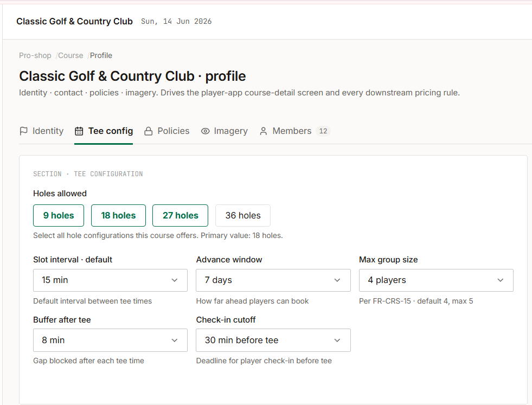Click the date Sun, 14 Jun 2026
The height and width of the screenshot is (405, 532).
coord(176,21)
